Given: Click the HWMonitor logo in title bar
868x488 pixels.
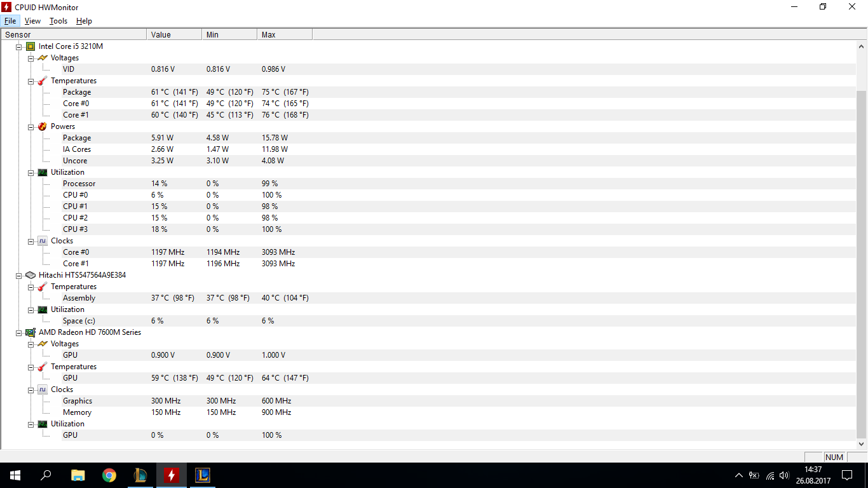Looking at the screenshot, I should pyautogui.click(x=7, y=7).
